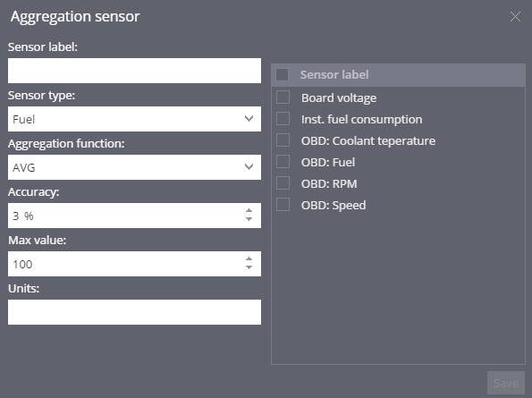
Task: Close the Aggregation sensor dialog
Action: [x=515, y=16]
